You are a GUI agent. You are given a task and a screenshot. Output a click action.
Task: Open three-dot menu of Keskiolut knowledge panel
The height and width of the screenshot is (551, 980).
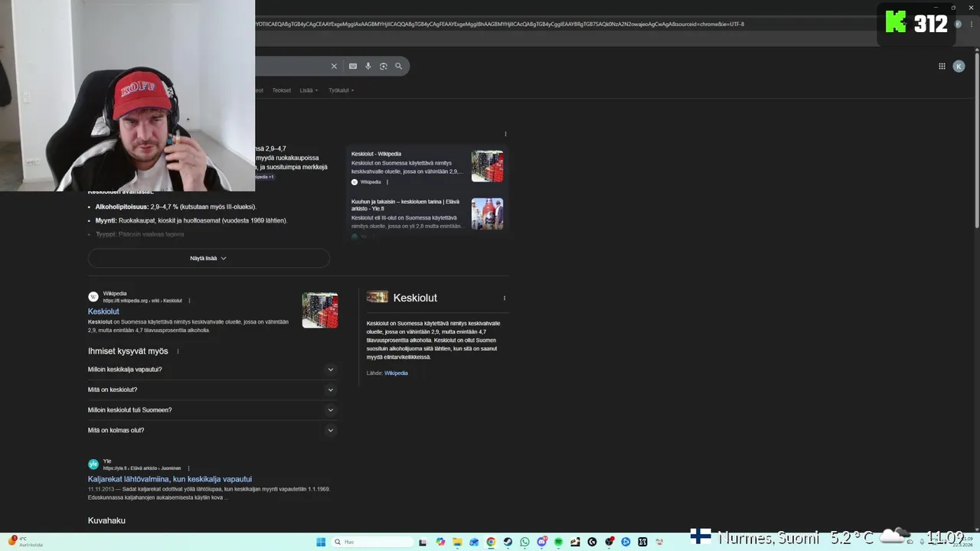pos(504,298)
